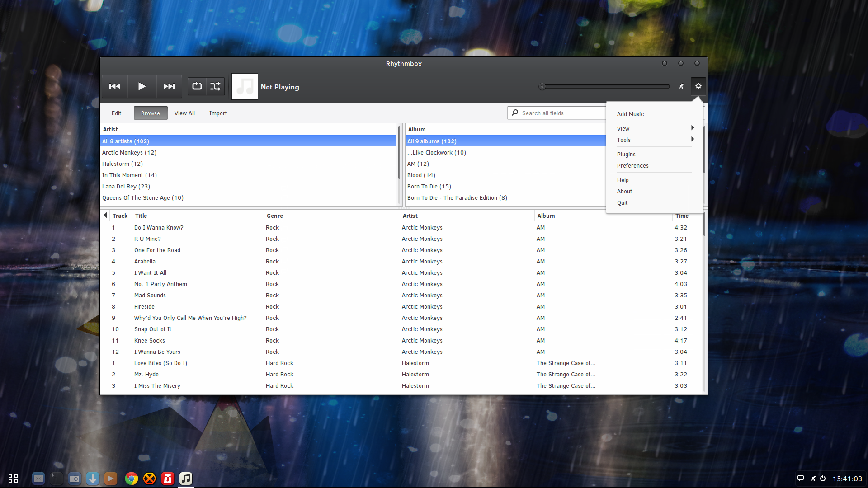Click the View All button
This screenshot has width=868, height=488.
tap(184, 113)
